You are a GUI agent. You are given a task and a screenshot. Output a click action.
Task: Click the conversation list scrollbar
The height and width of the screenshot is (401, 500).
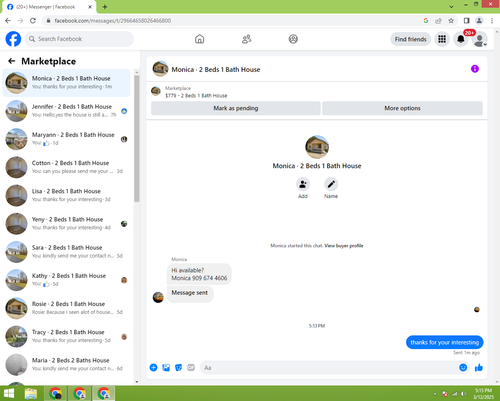pyautogui.click(x=137, y=138)
